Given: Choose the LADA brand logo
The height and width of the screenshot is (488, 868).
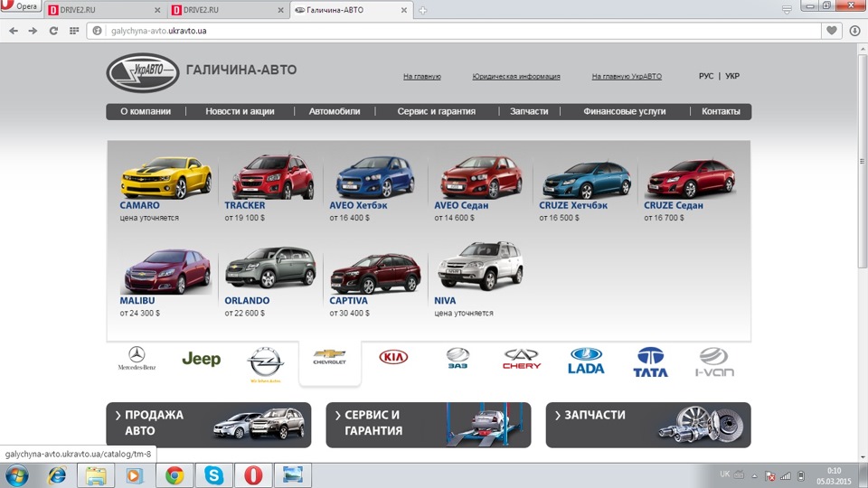Looking at the screenshot, I should coord(586,361).
